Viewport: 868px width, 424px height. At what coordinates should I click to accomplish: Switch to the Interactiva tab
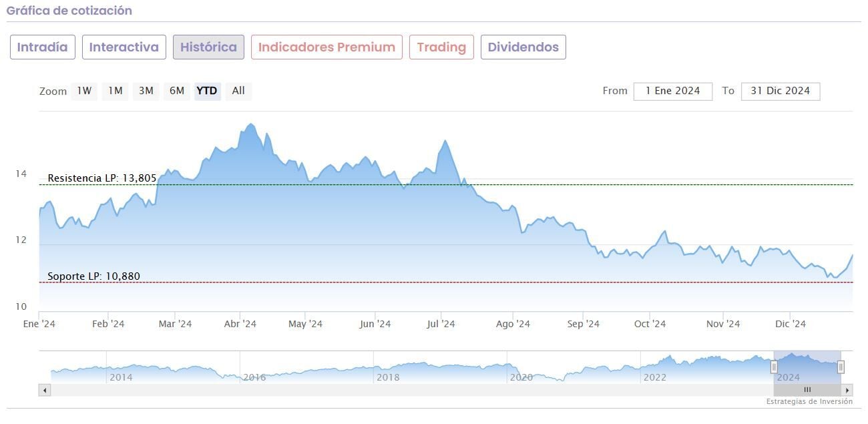click(x=124, y=47)
